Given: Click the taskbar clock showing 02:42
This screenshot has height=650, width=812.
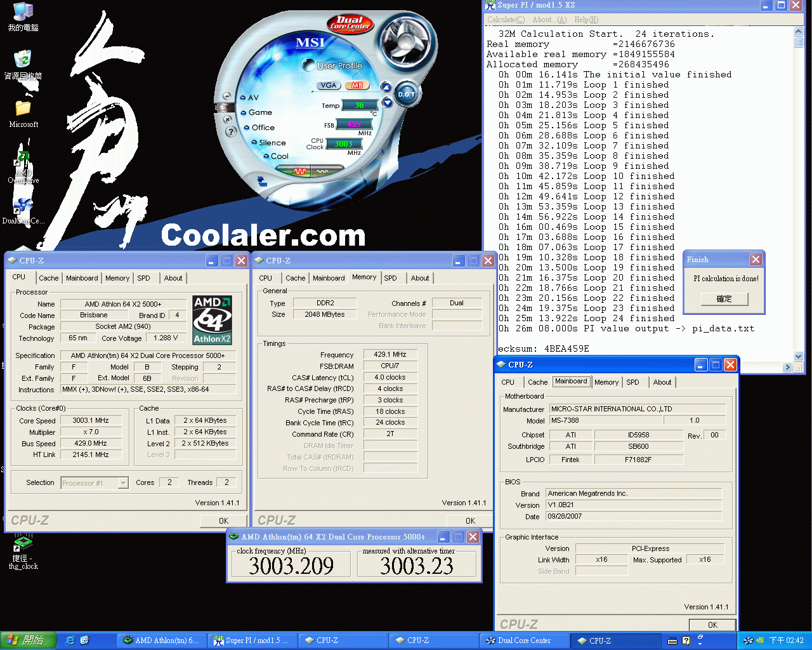Looking at the screenshot, I should tap(786, 640).
